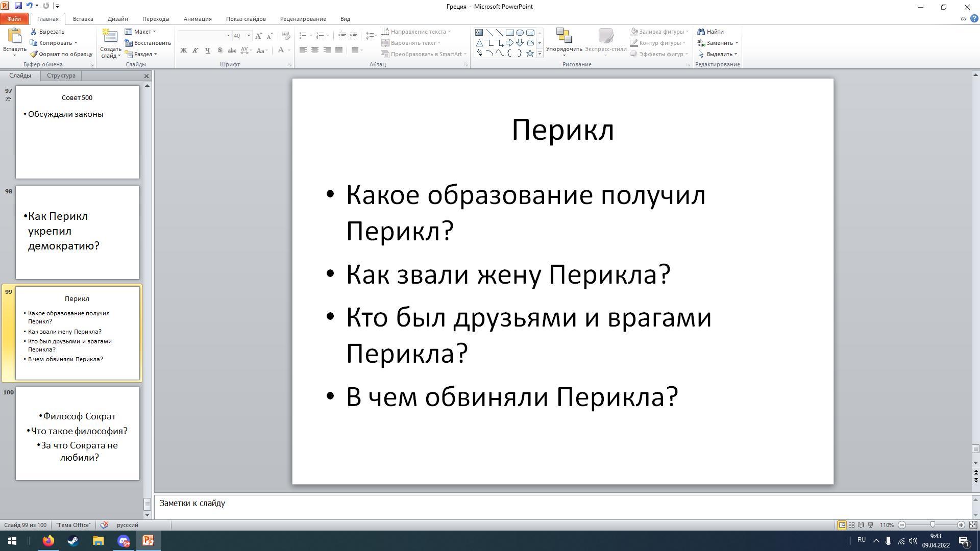Click the zoom slider handle
Image resolution: width=980 pixels, height=551 pixels.
[933, 525]
